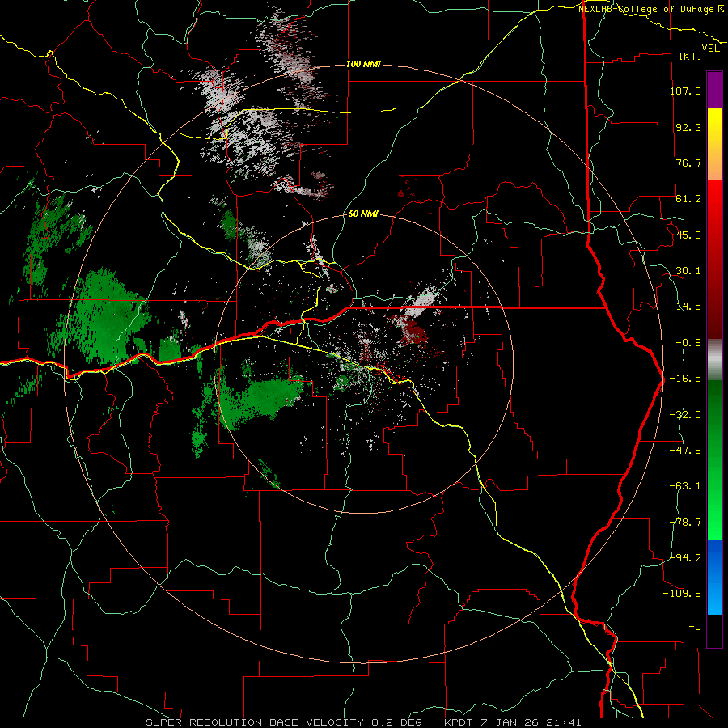
Task: Click the -0.9 velocity scale value
Action: 688,343
